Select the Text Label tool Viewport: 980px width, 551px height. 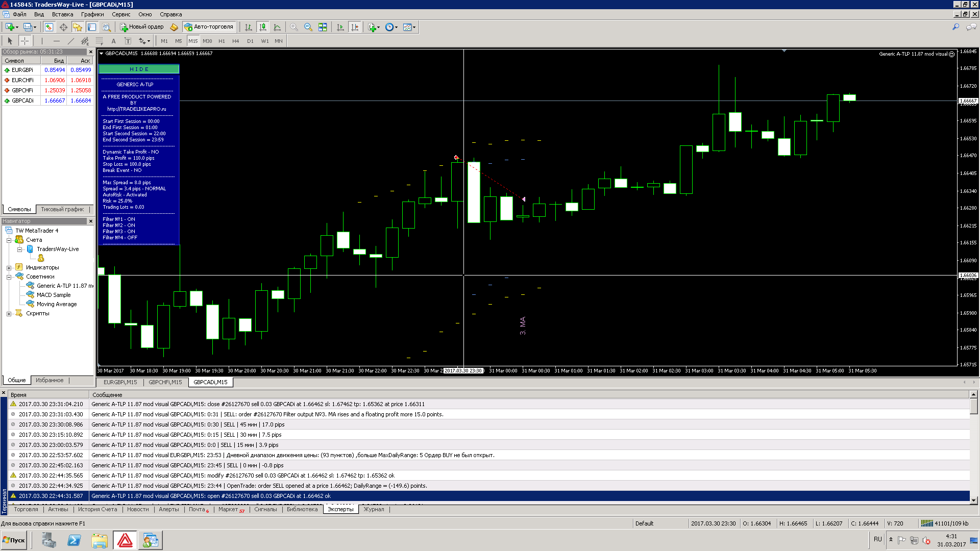[128, 41]
